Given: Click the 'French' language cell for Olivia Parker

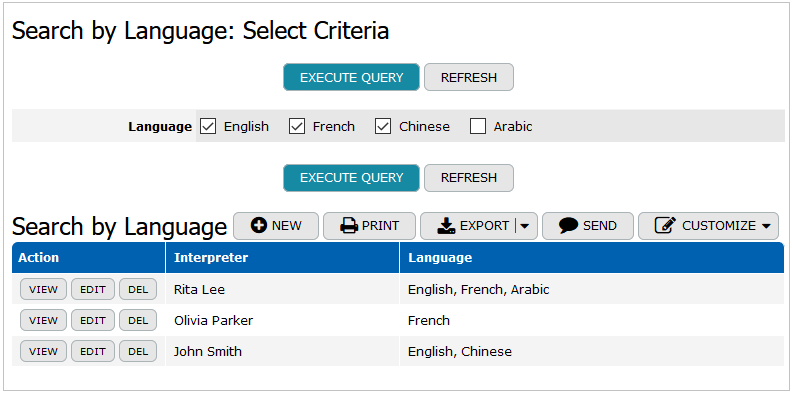Looking at the screenshot, I should click(592, 320).
